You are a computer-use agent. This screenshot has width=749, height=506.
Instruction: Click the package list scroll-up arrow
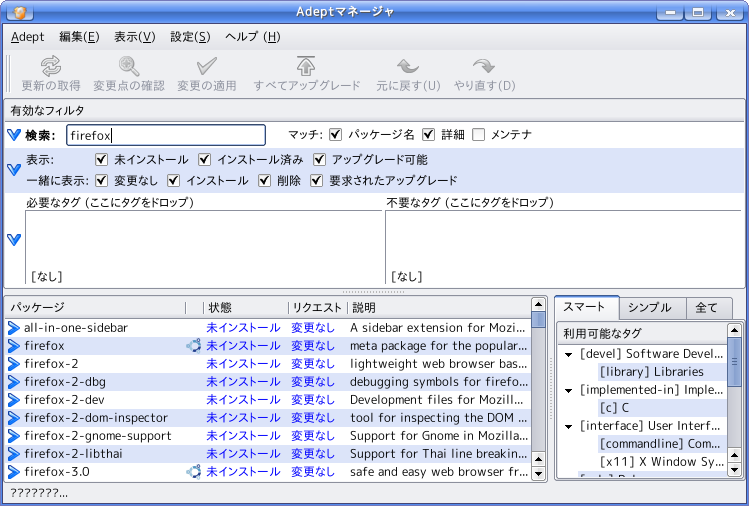(x=538, y=304)
